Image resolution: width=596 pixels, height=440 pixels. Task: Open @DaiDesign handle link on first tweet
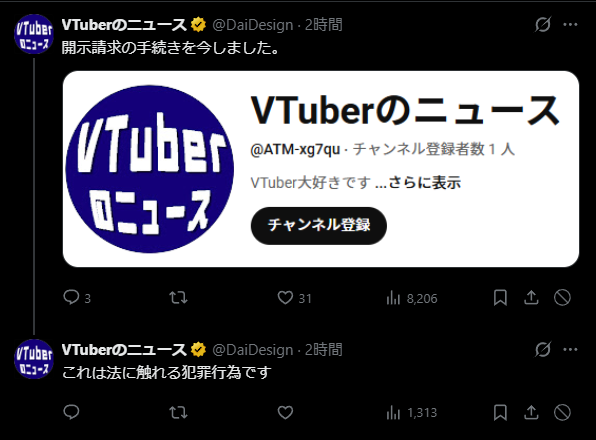253,25
